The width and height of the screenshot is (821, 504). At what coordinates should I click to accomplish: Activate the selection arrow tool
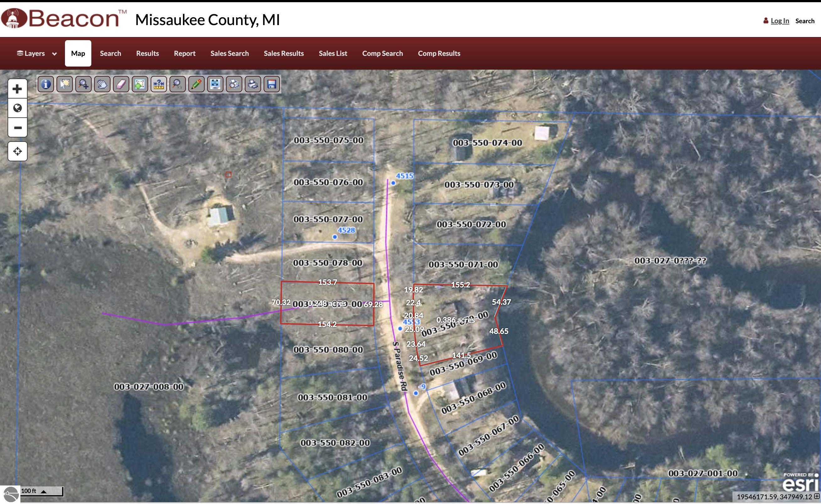click(x=64, y=84)
